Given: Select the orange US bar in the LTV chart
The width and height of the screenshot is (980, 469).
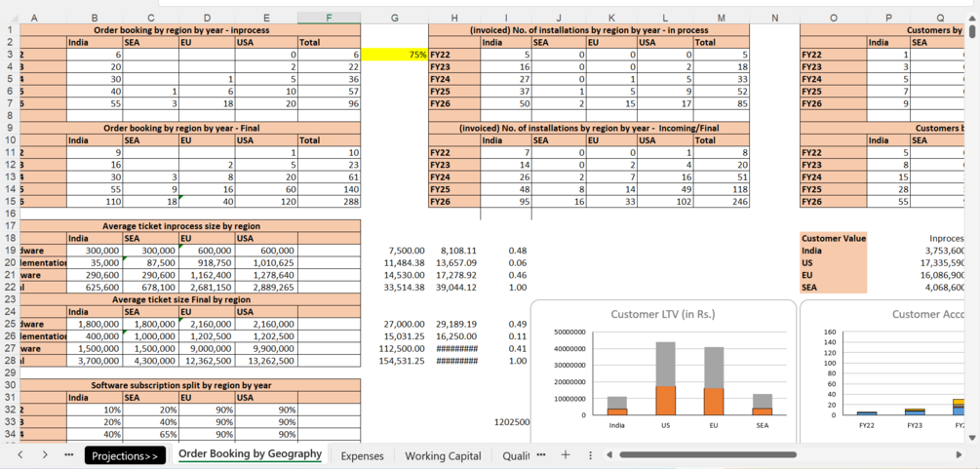Looking at the screenshot, I should click(x=666, y=400).
